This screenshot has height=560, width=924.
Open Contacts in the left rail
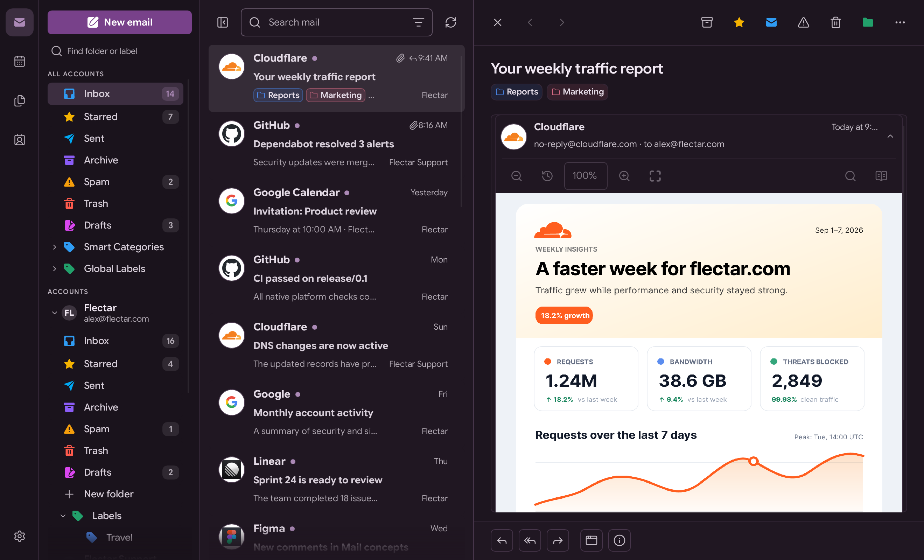click(x=20, y=140)
